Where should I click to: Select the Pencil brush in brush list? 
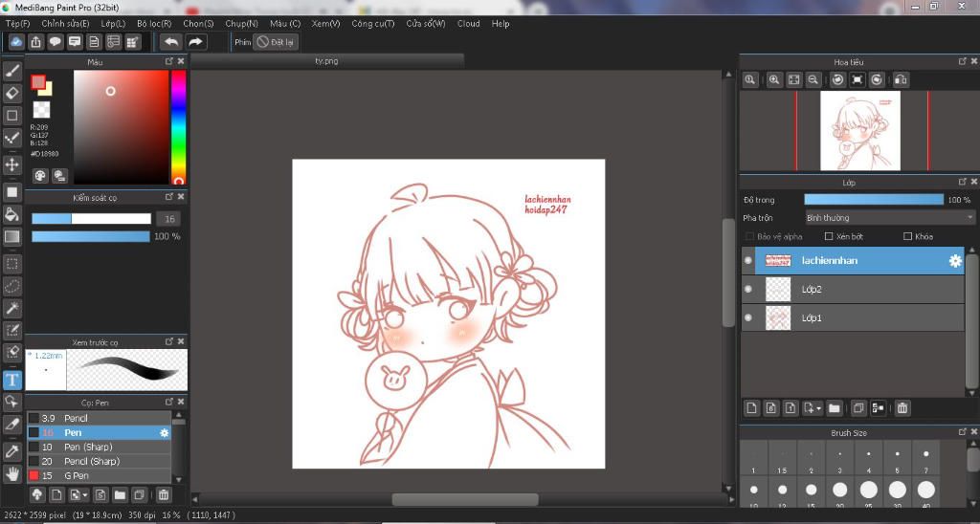pyautogui.click(x=99, y=419)
